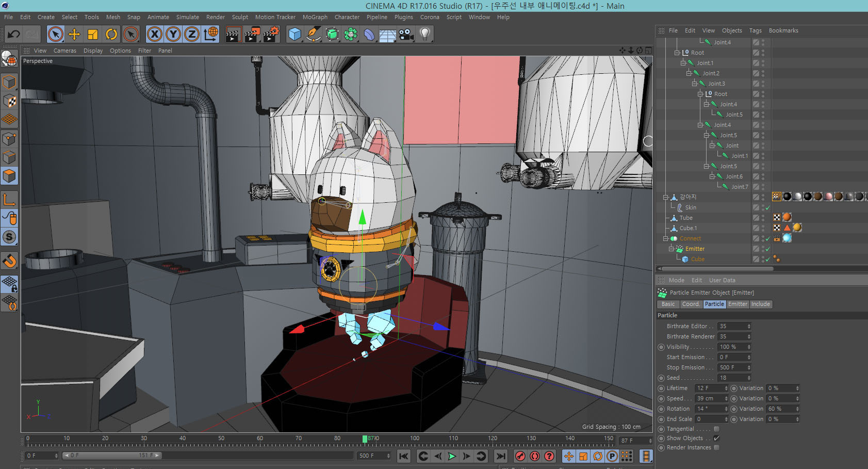868x469 pixels.
Task: Collapse the 강아지 object hierarchy
Action: (x=665, y=197)
